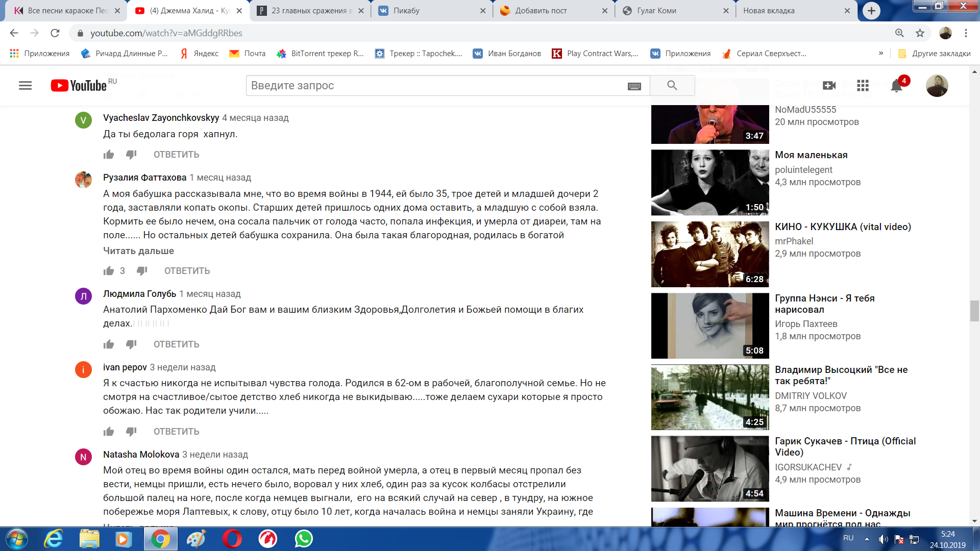Expand Рузалия Фаттахова comment читать дальше
The image size is (980, 551).
139,249
